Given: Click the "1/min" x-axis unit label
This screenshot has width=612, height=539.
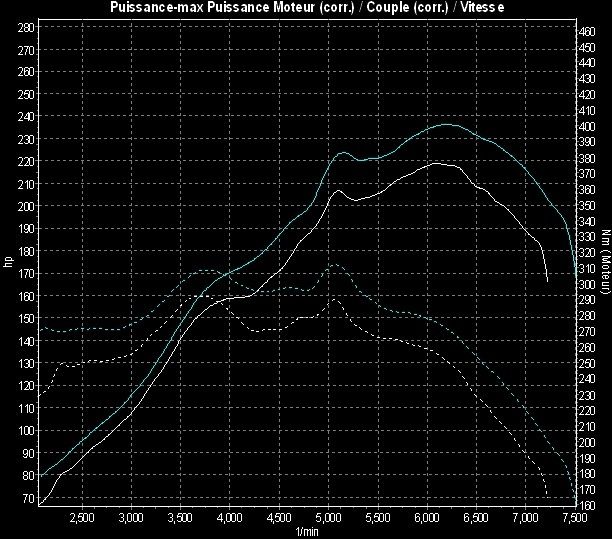Looking at the screenshot, I should [306, 530].
